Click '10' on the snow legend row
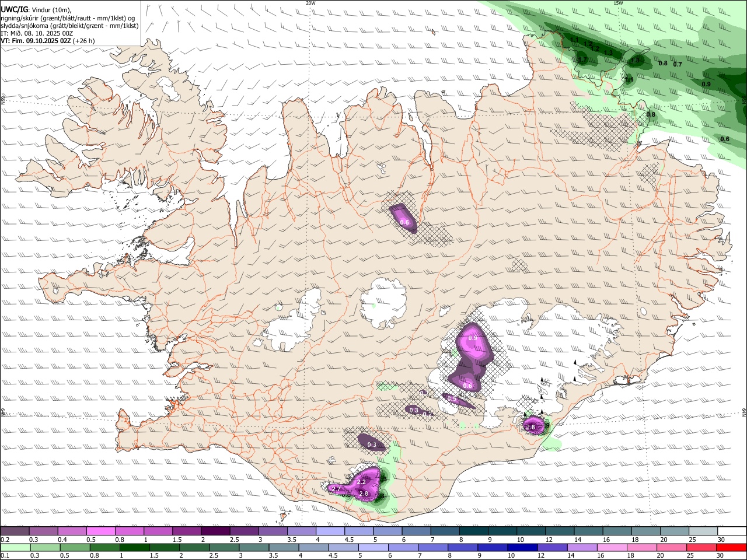The width and height of the screenshot is (747, 560). click(520, 540)
